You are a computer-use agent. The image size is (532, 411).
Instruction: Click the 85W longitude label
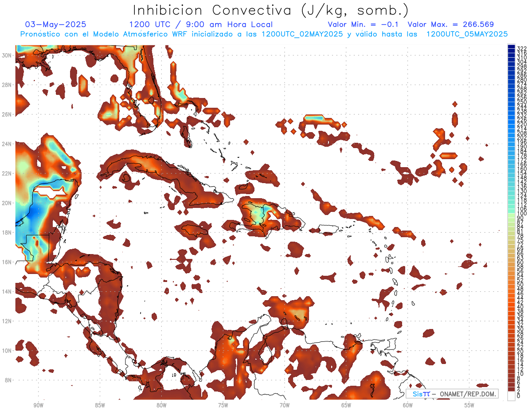coord(100,405)
